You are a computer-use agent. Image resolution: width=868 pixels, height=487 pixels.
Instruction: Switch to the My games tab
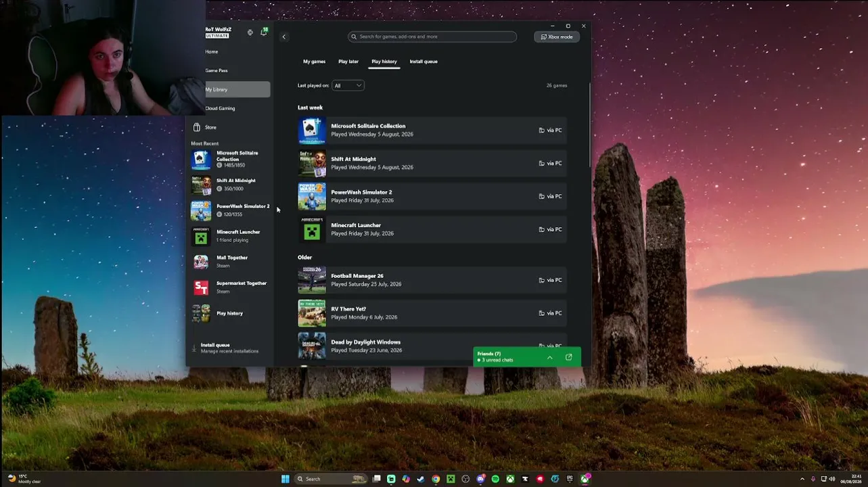[x=314, y=62]
